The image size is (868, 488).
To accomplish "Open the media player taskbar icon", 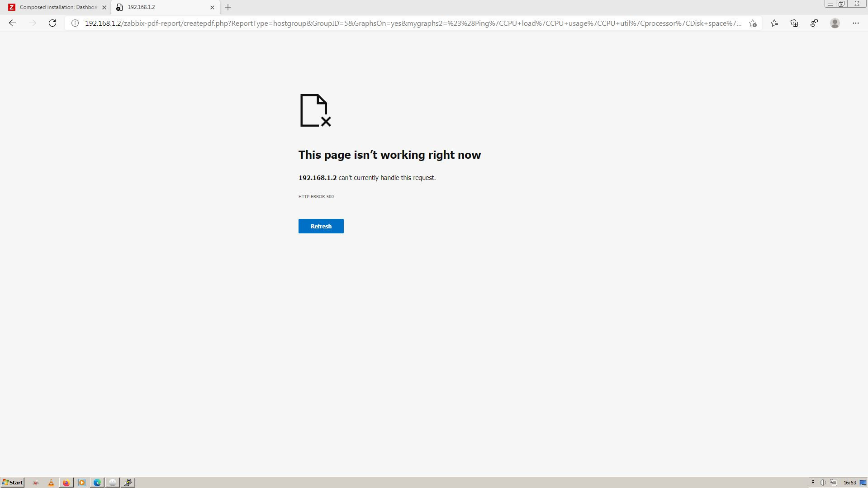I will tap(82, 483).
